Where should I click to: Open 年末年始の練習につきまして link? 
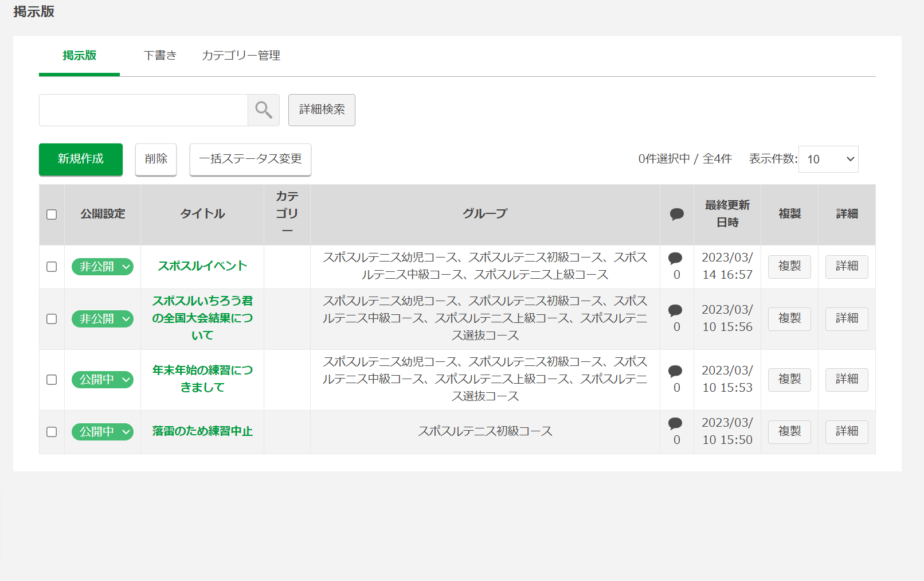(x=202, y=379)
